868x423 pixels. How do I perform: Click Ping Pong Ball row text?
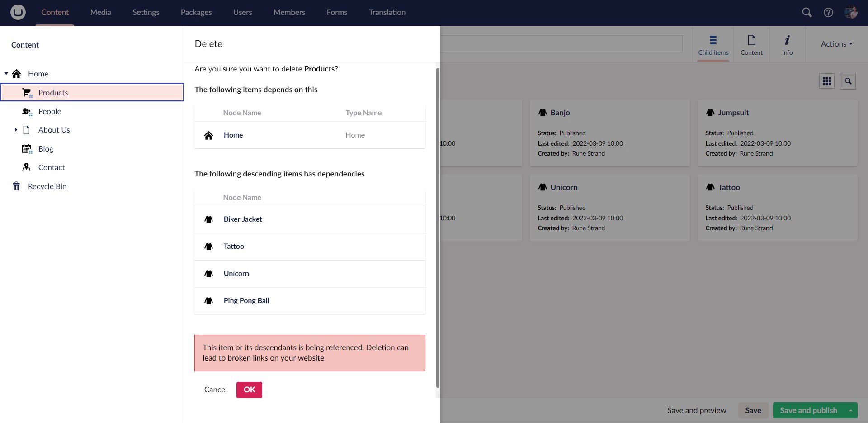pos(246,300)
